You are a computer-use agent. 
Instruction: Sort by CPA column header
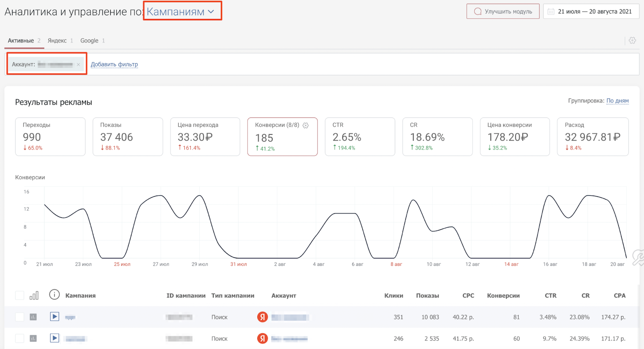pos(619,295)
